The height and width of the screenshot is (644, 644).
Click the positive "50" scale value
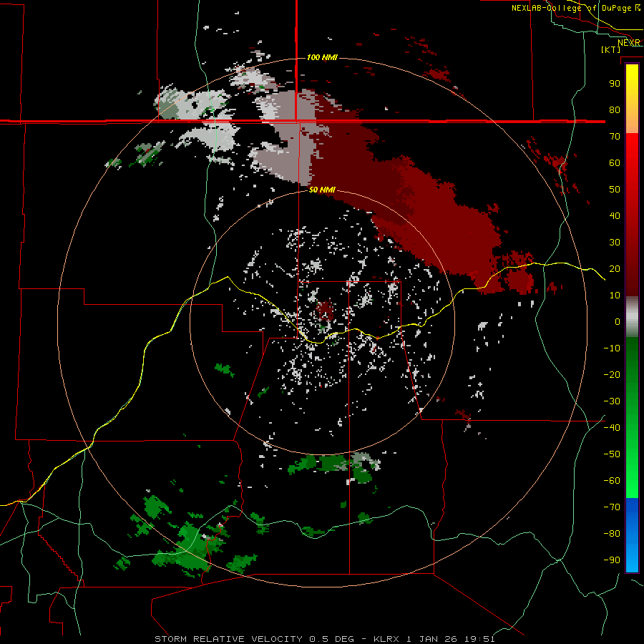(x=615, y=190)
